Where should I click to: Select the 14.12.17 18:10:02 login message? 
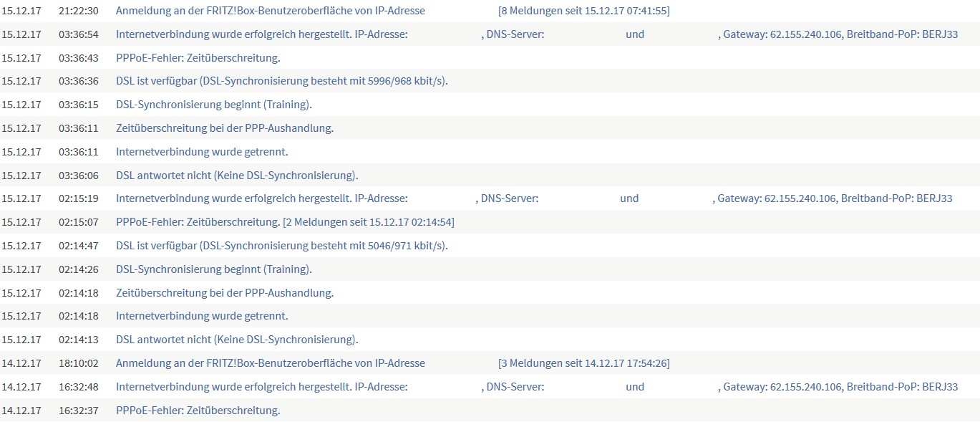(270, 363)
